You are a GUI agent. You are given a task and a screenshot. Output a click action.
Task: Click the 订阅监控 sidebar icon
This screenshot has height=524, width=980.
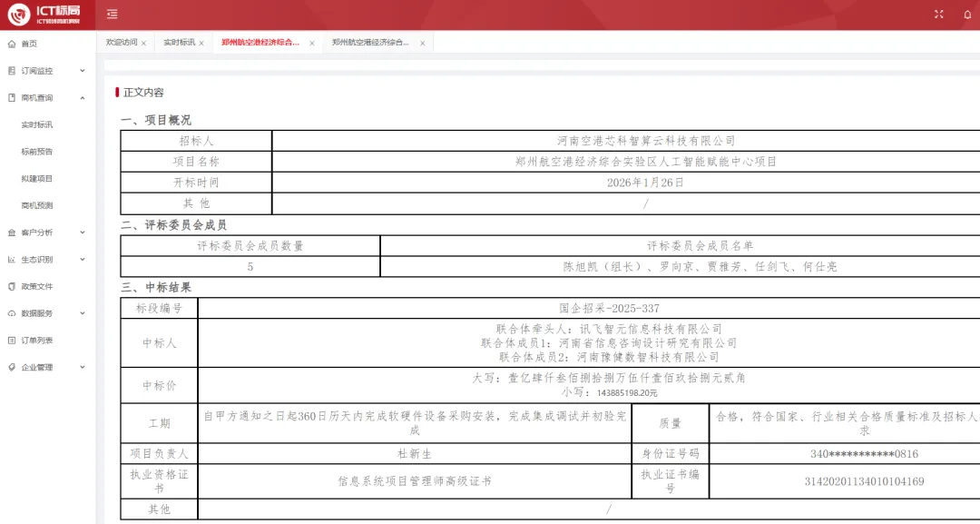click(11, 71)
